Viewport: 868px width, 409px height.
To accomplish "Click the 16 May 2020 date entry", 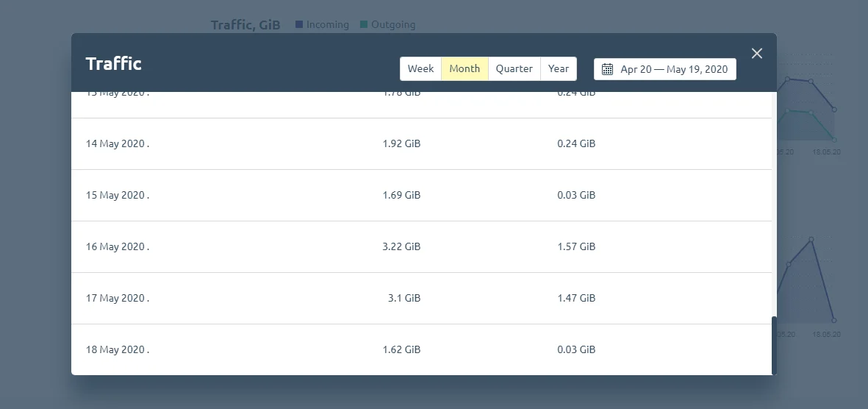I will coord(118,246).
